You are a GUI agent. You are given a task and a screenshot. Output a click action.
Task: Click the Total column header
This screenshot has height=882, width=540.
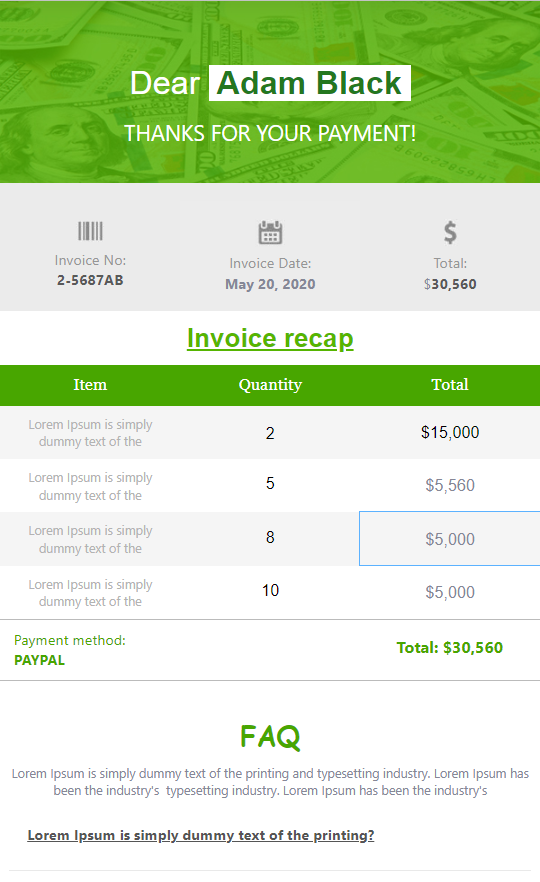point(450,385)
